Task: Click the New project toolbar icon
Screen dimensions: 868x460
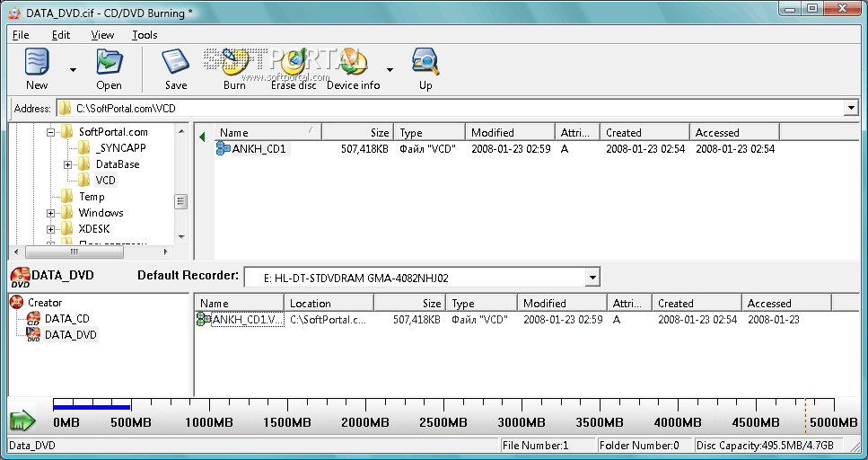Action: 37,68
